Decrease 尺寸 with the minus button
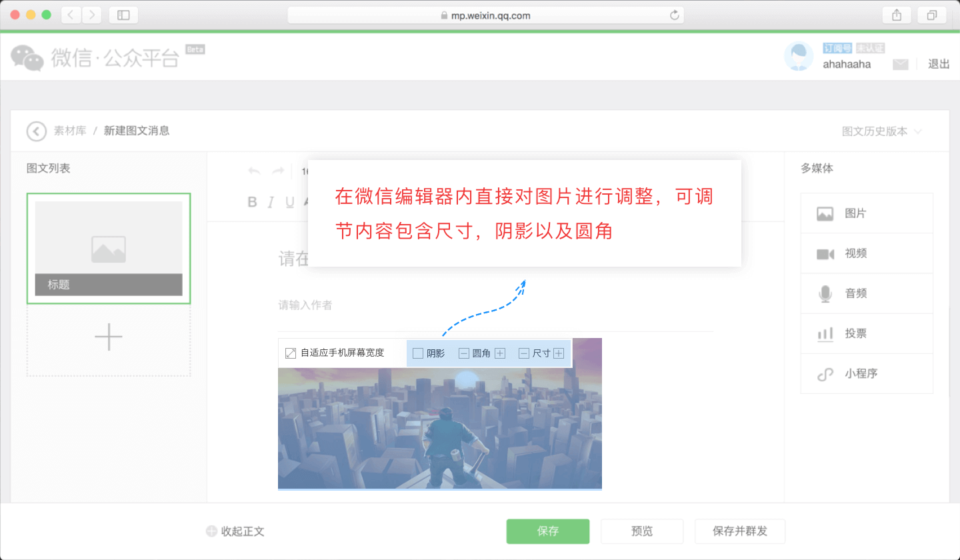This screenshot has height=560, width=960. (524, 353)
